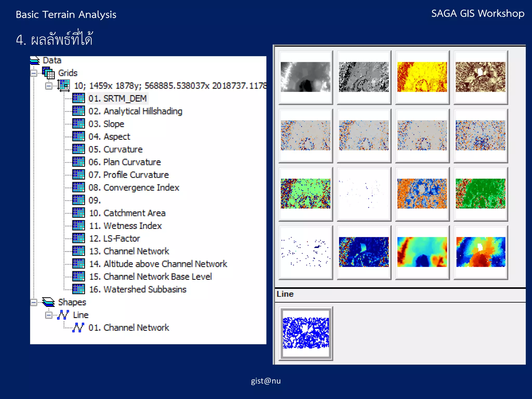Screen dimensions: 532x399
Task: Click the Line section header in thumbnails panel
Action: 400,295
